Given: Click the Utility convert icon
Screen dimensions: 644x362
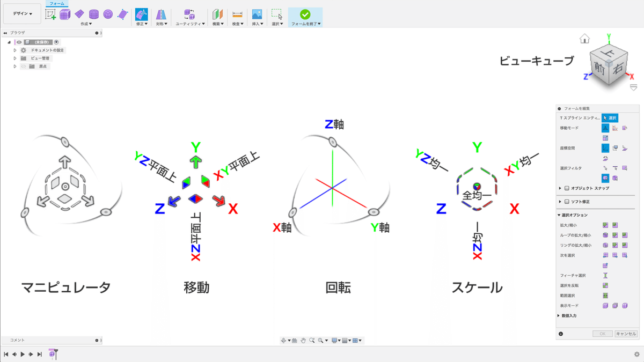Looking at the screenshot, I should pos(189,14).
